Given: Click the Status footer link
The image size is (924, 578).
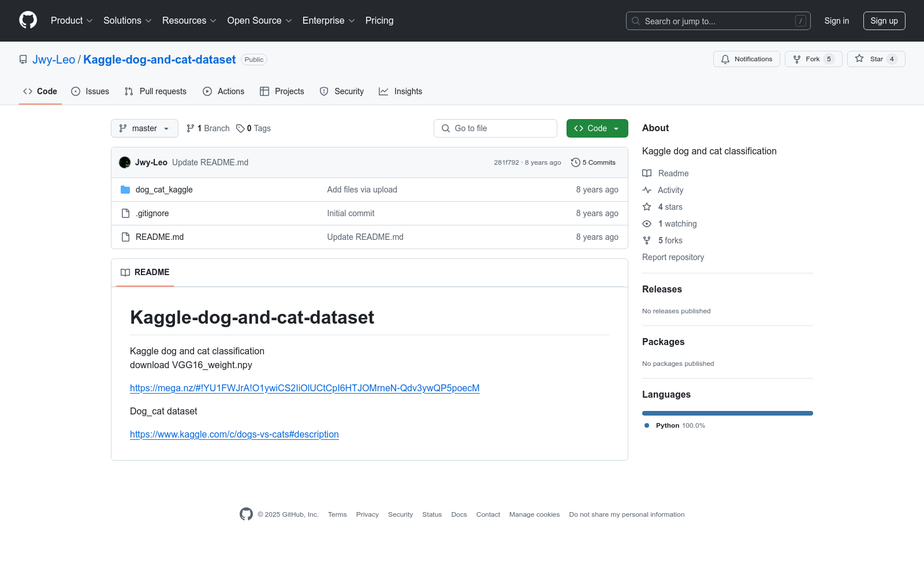Looking at the screenshot, I should (x=432, y=514).
